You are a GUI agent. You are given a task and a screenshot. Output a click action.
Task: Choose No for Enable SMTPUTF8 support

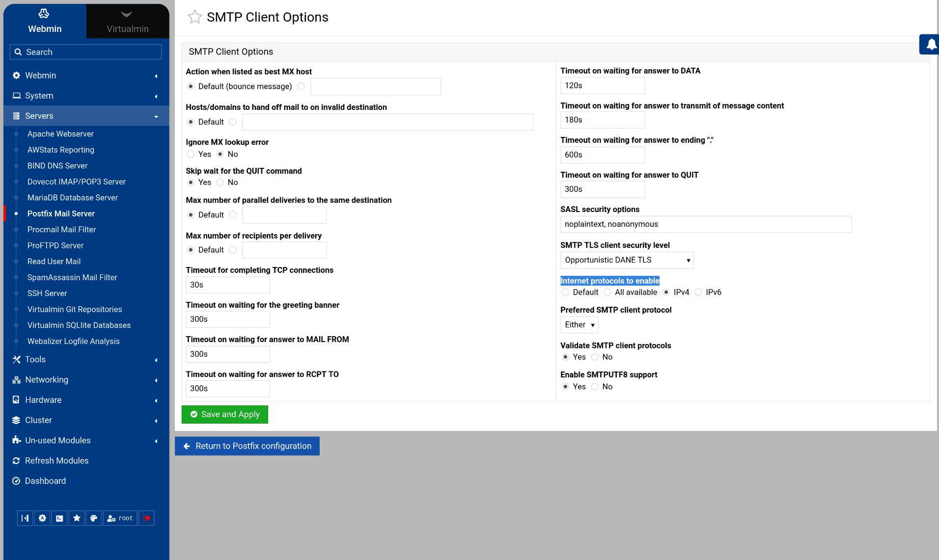coord(595,387)
